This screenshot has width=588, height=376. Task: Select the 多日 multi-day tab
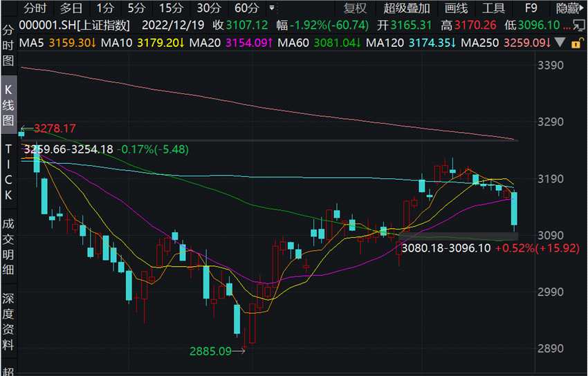click(71, 8)
